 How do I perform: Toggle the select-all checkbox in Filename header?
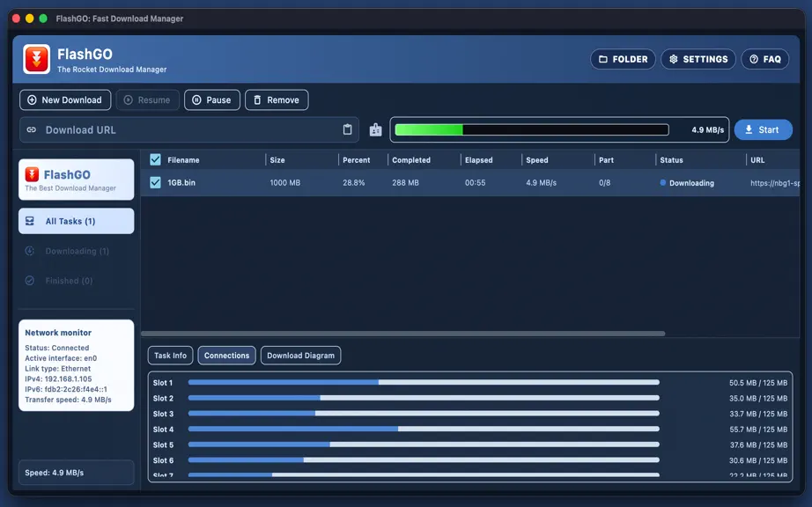click(x=155, y=160)
